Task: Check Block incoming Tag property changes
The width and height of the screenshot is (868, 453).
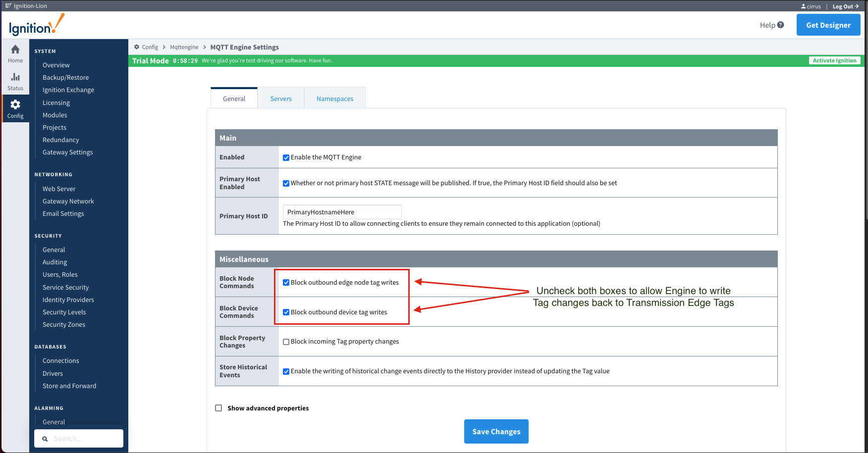Action: [286, 342]
